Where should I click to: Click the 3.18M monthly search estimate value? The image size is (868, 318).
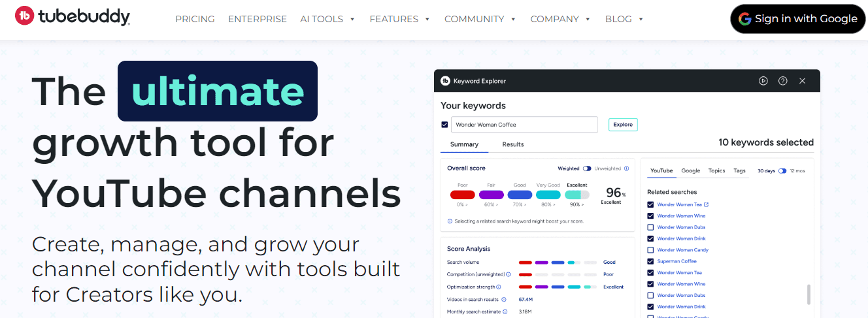(x=526, y=311)
